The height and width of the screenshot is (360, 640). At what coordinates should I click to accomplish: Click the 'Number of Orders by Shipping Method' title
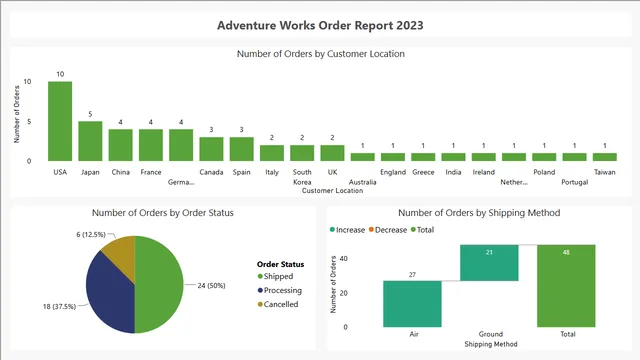point(479,213)
